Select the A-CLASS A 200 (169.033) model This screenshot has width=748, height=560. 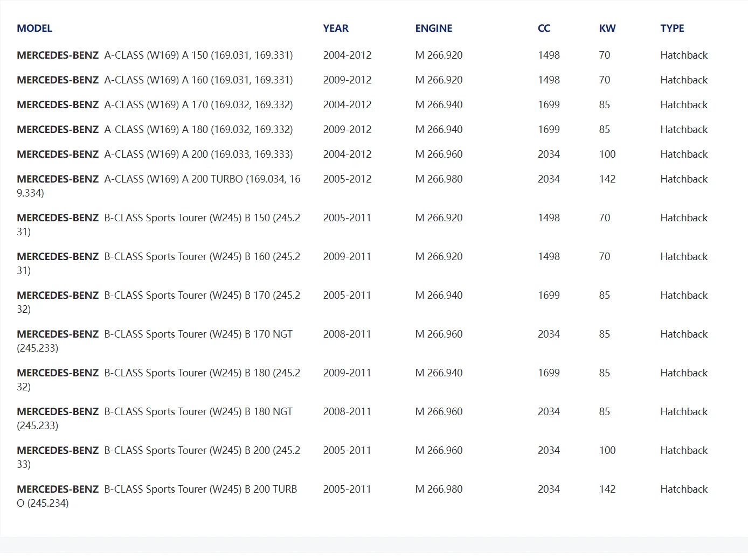pos(155,154)
